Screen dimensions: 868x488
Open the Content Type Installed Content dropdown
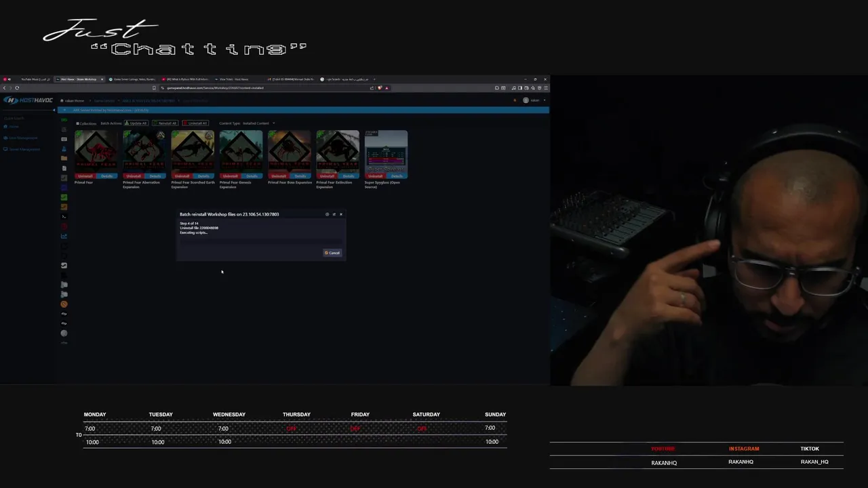tap(258, 123)
